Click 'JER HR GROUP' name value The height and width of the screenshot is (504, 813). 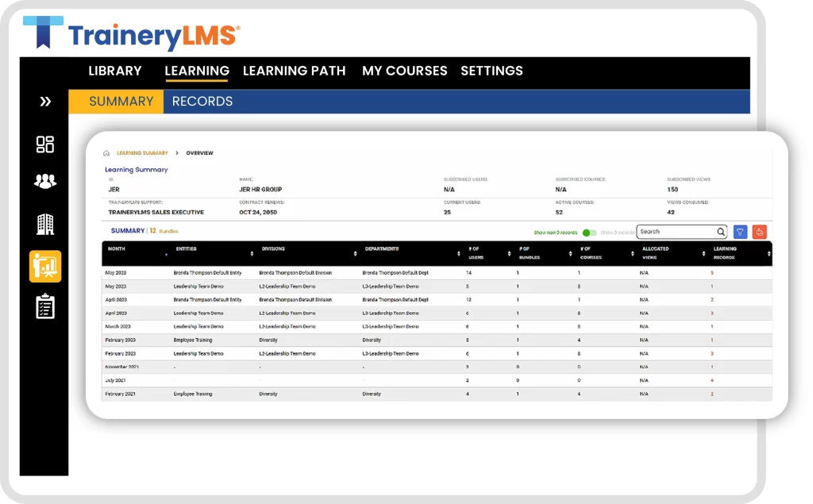coord(260,190)
